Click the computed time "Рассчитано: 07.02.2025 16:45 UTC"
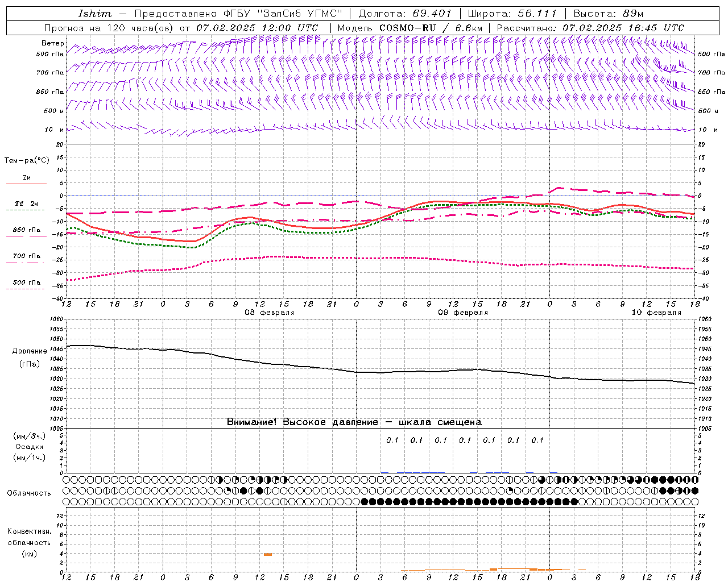Viewport: 728px width, 582px height. 590,28
